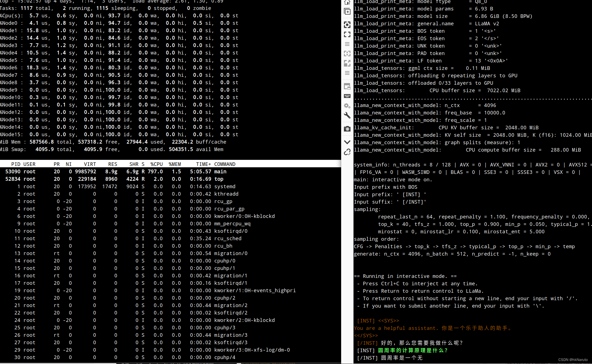The height and width of the screenshot is (364, 592).
Task: Take a screenshot with camera icon
Action: click(347, 129)
